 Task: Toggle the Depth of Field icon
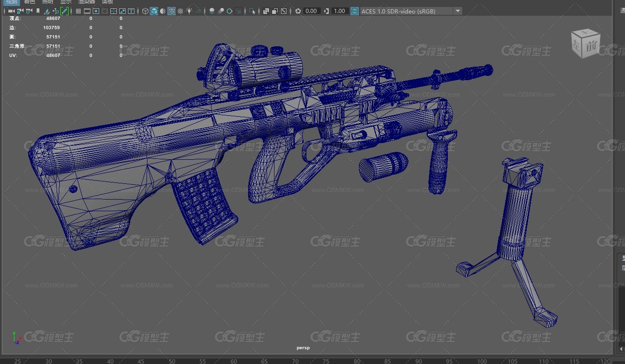click(x=238, y=11)
